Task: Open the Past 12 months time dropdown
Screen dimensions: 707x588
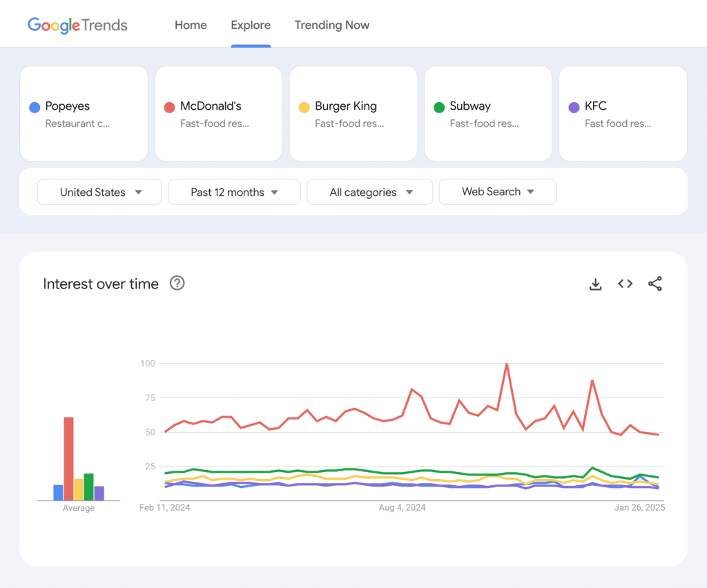Action: click(234, 192)
